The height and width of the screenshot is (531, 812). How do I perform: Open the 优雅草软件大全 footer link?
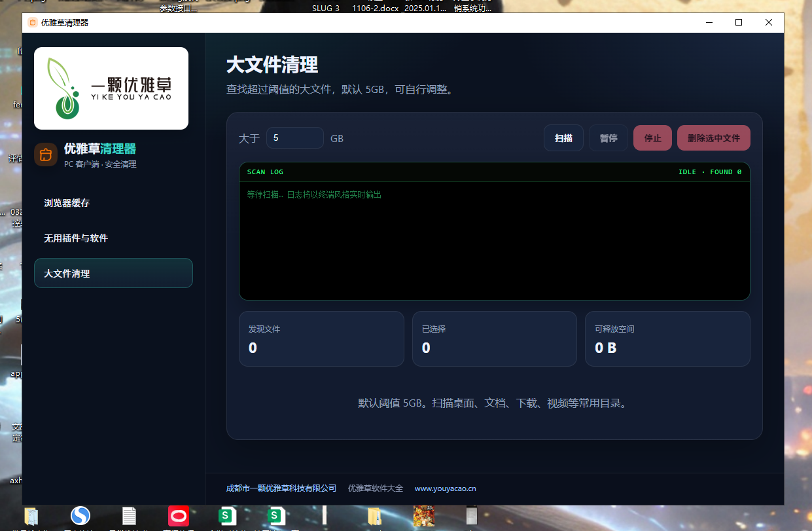[x=376, y=488]
